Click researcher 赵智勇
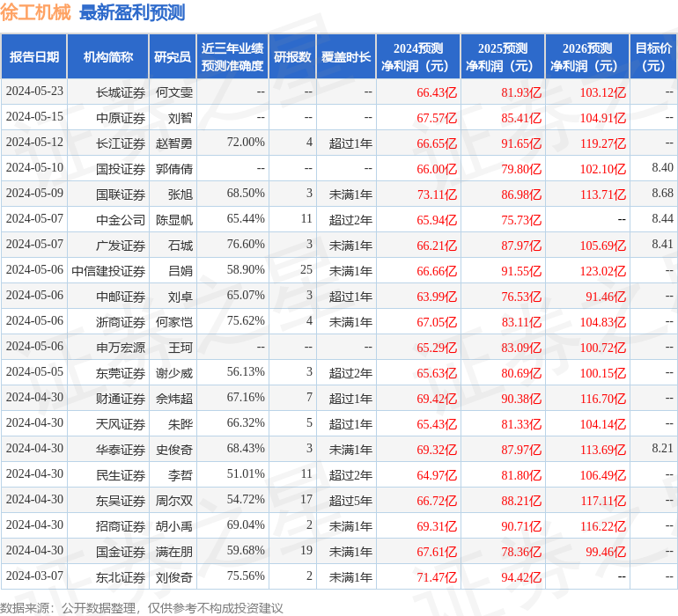Viewport: 678px width, 616px height. tap(173, 143)
